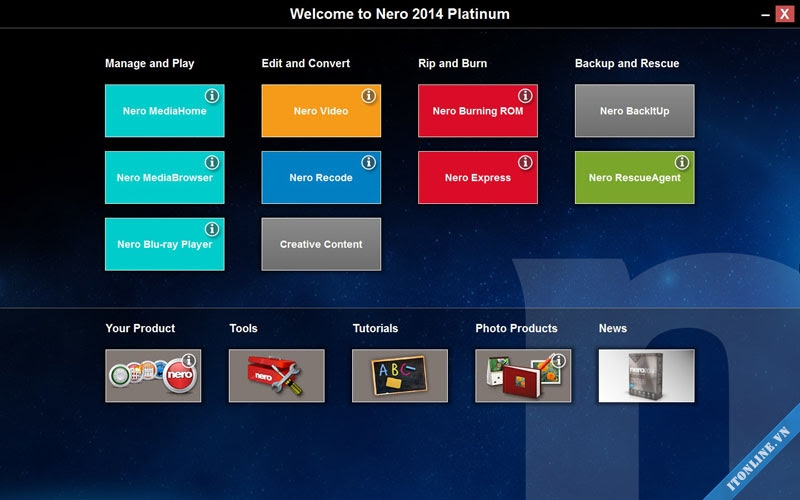
Task: Open the Your Product discs thumbnail
Action: (153, 376)
